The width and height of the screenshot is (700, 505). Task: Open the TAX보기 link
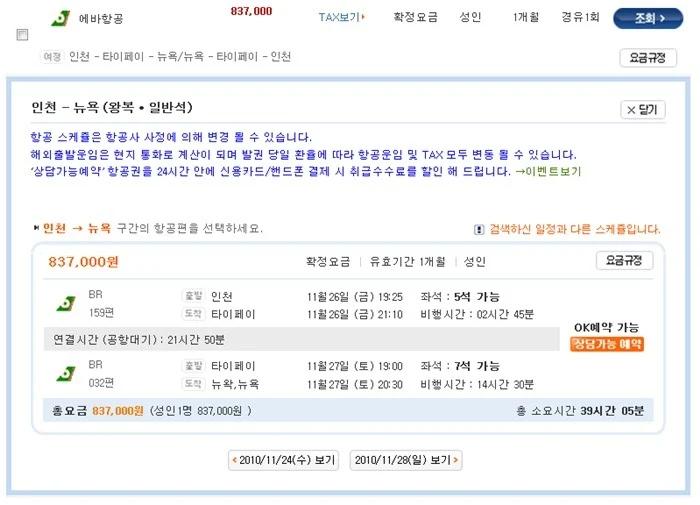342,17
